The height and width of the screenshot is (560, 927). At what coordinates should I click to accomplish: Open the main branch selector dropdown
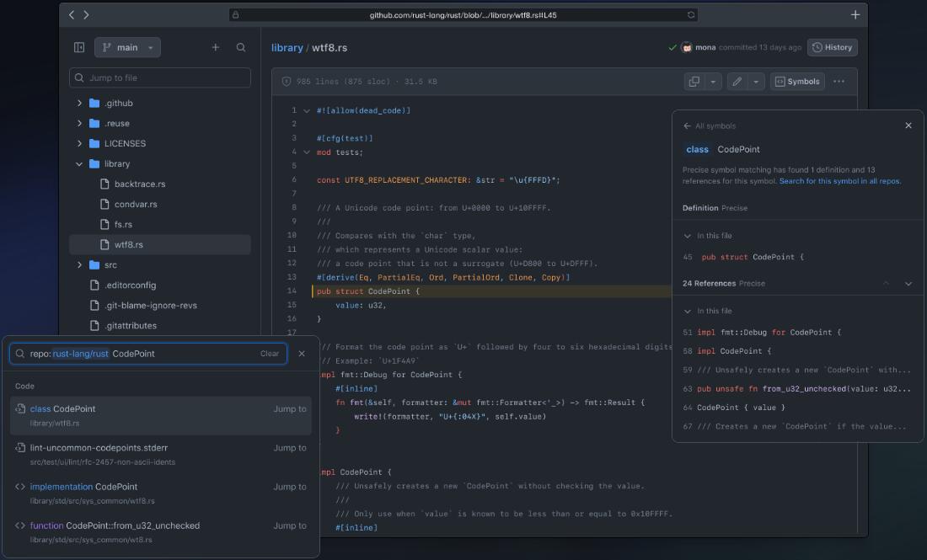coord(126,47)
